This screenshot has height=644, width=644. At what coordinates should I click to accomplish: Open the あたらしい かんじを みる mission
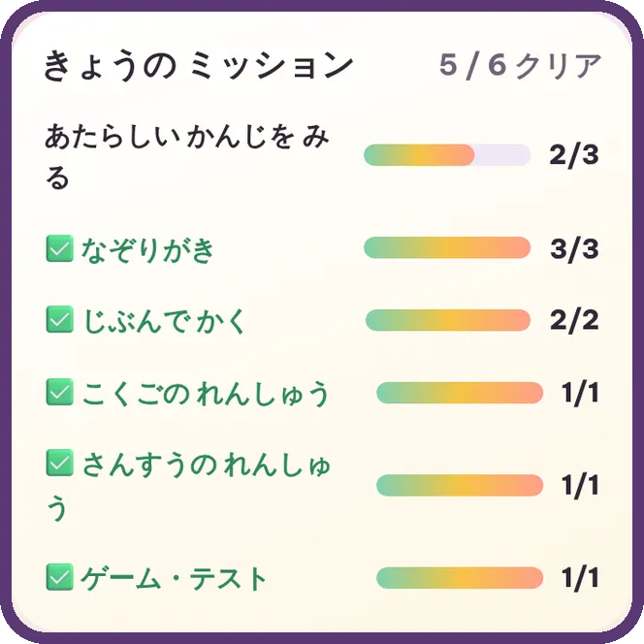pos(187,156)
